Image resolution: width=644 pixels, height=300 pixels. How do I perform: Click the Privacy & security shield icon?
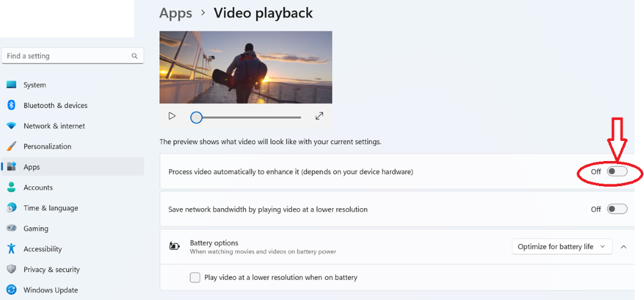[x=11, y=270]
